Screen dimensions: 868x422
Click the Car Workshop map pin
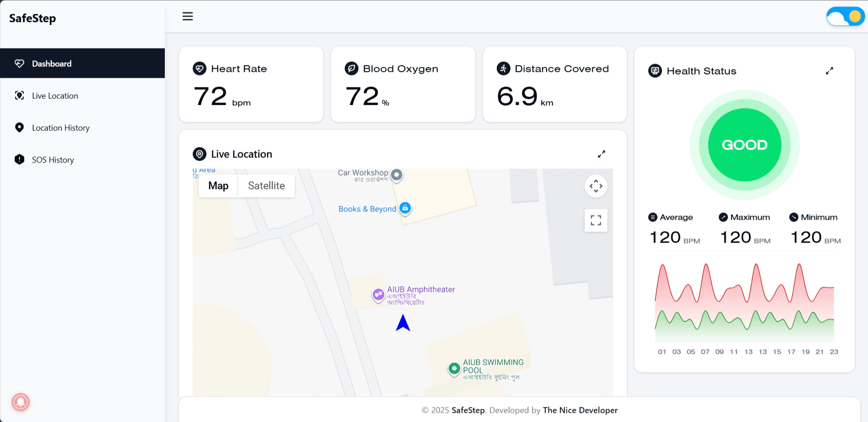(397, 175)
